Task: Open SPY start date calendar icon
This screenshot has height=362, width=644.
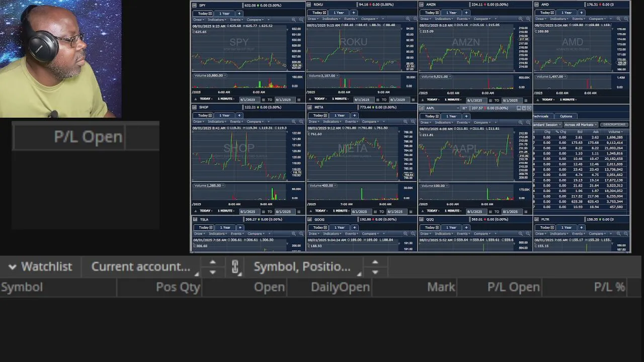Action: click(x=263, y=100)
